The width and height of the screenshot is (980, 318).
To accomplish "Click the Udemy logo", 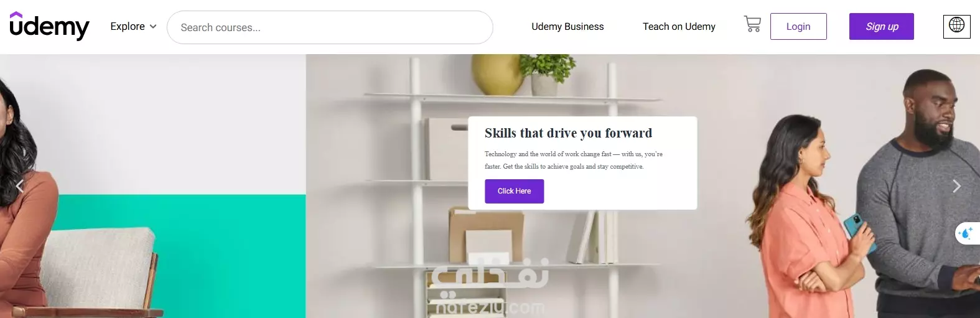I will [49, 26].
